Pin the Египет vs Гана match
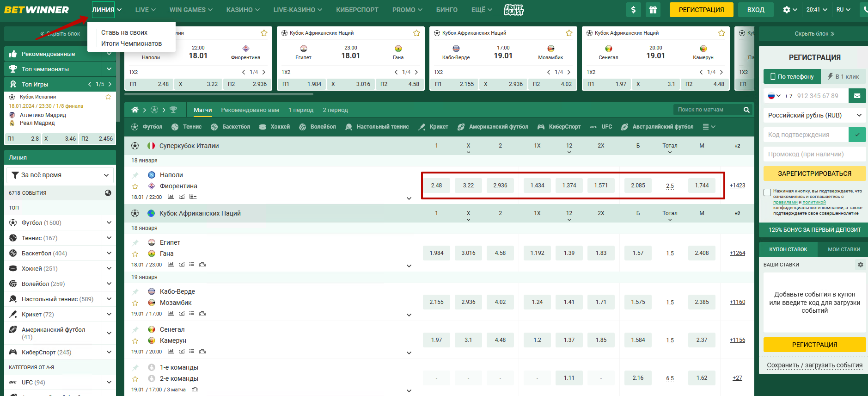This screenshot has height=396, width=868. 135,243
